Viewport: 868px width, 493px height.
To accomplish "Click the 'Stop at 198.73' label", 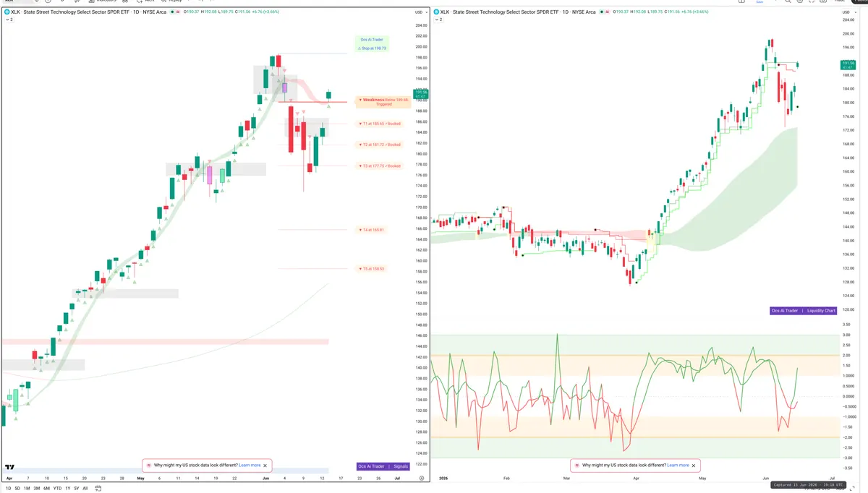I will (373, 48).
